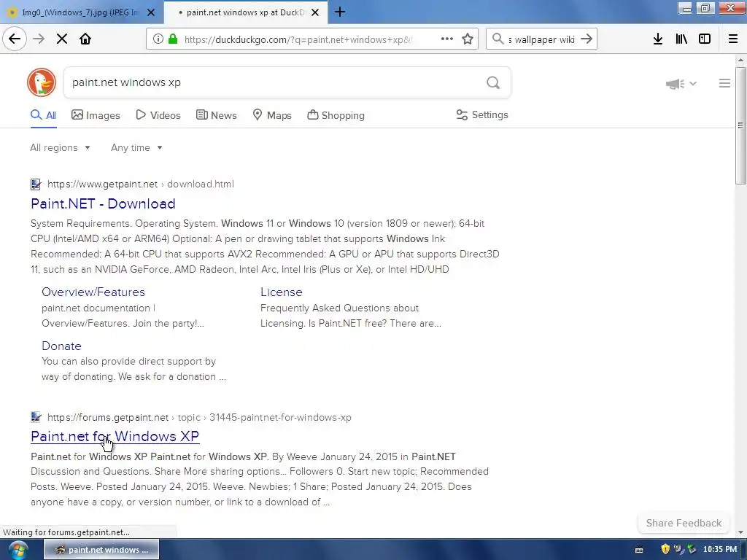Click the DuckDuckGo duck logo

point(42,82)
